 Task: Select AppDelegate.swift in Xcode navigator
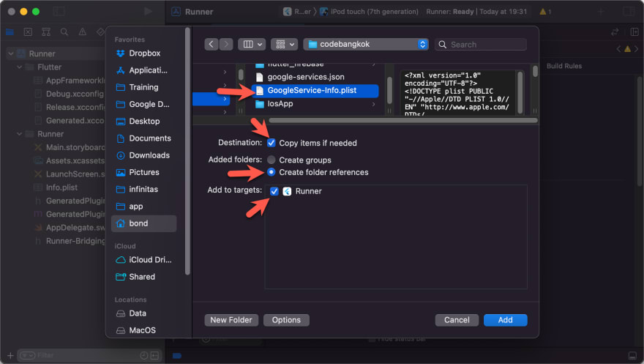coord(69,228)
